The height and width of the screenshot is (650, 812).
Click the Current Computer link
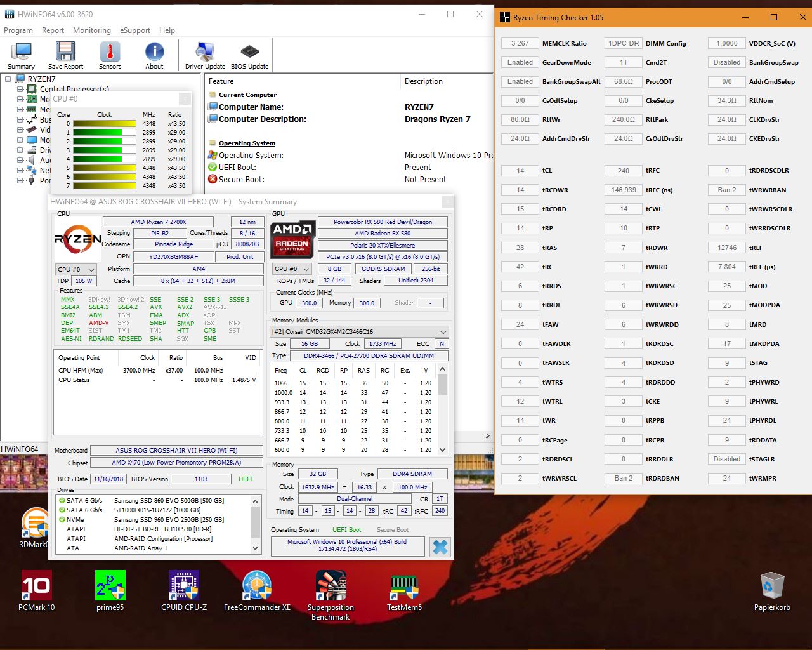246,95
